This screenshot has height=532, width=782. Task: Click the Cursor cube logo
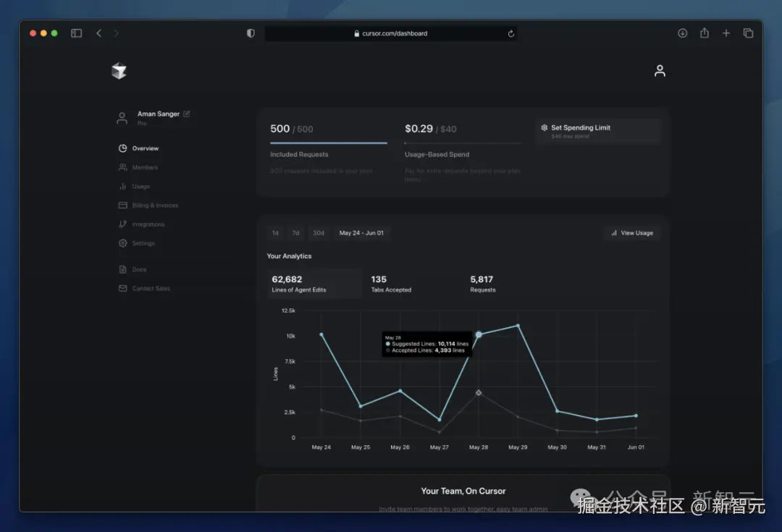click(x=119, y=71)
